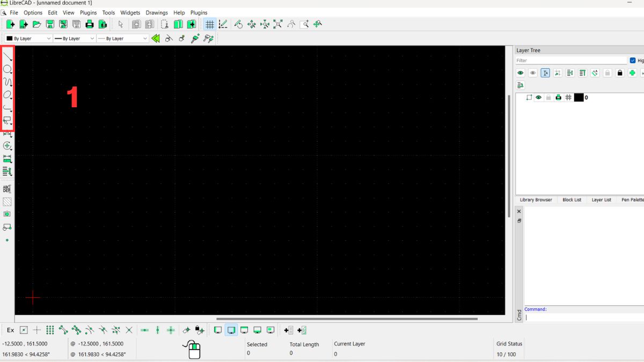Lock all layers with black padlock button
Image resolution: width=644 pixels, height=362 pixels.
click(x=620, y=73)
